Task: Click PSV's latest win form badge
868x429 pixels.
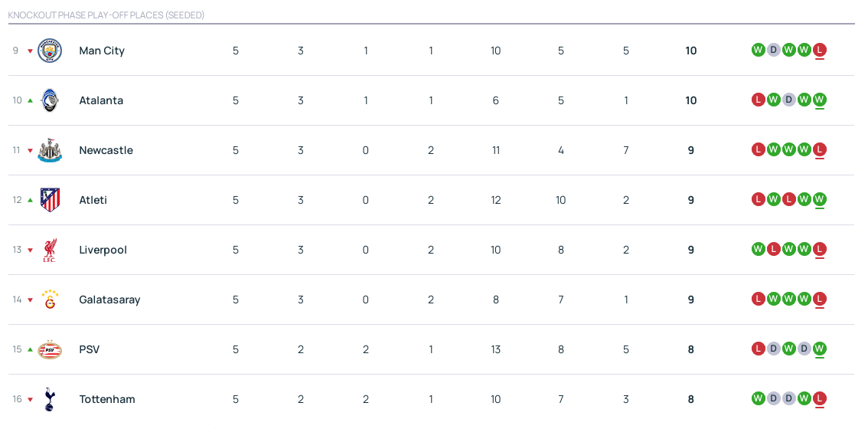Action: [x=820, y=349]
